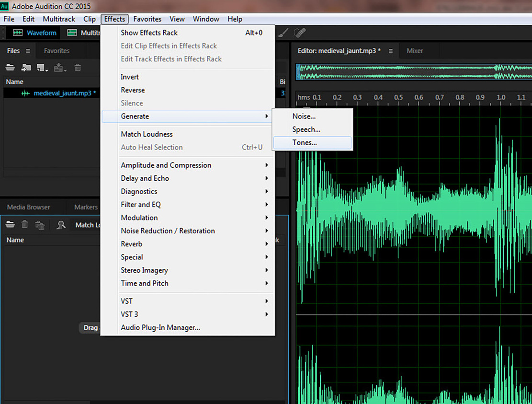Click the Bi column header in Files panel
Screen dimensions: 532x404
tap(283, 82)
